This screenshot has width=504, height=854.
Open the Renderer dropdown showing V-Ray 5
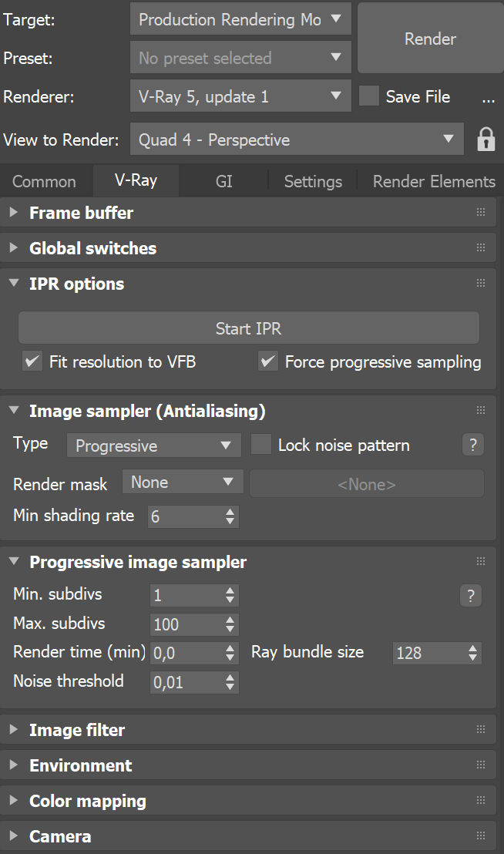(x=240, y=97)
